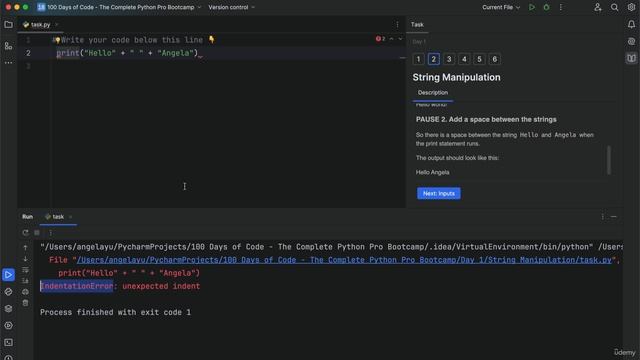Select the Task panel tab
The width and height of the screenshot is (640, 360).
(417, 24)
